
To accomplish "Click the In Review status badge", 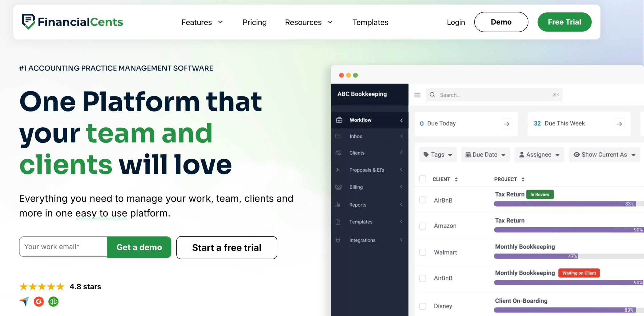I will (x=540, y=194).
